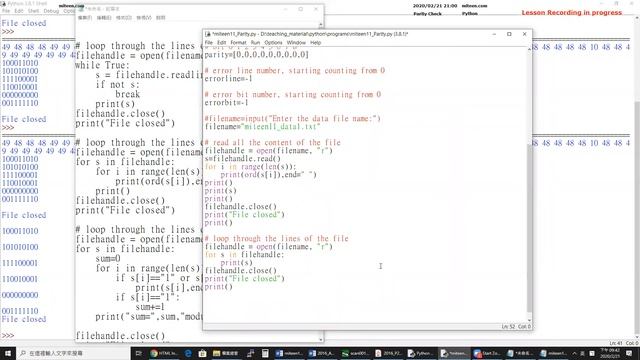Minimize the miteen11_Parity.py editor window
Screen dimensions: 640x360
pyautogui.click(x=494, y=34)
